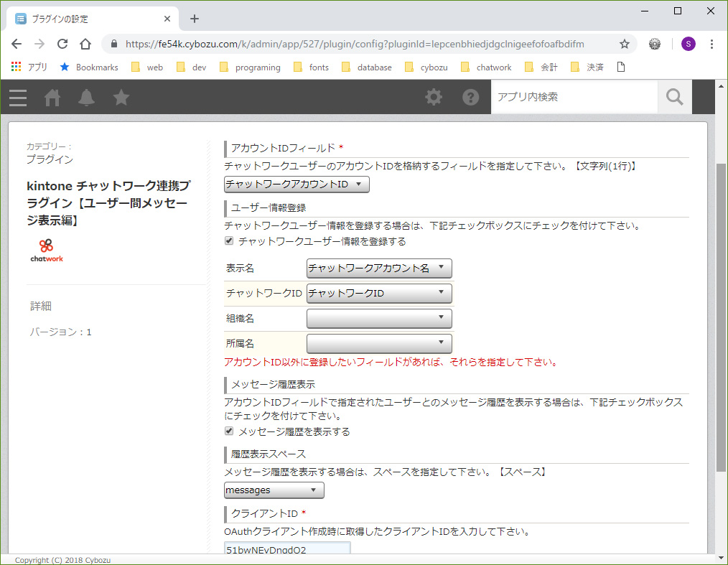
Task: Open Chrome three-dot menu
Action: (711, 44)
